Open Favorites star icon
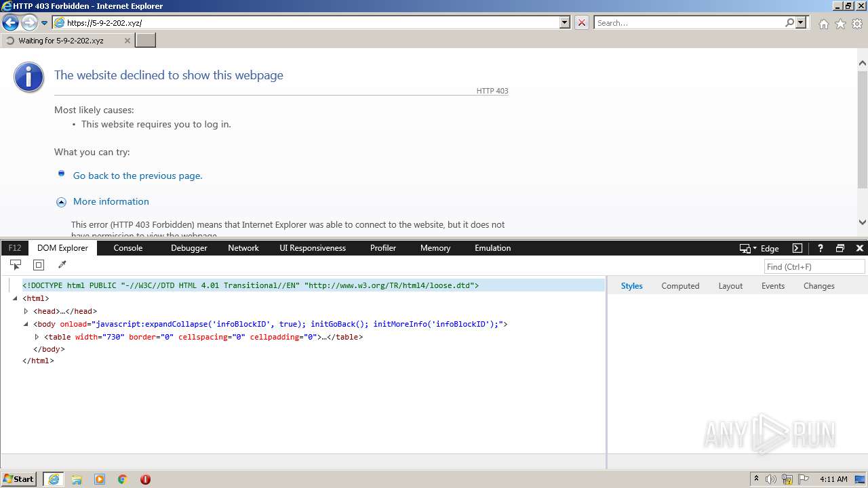Viewport: 868px width, 488px height. [x=840, y=24]
